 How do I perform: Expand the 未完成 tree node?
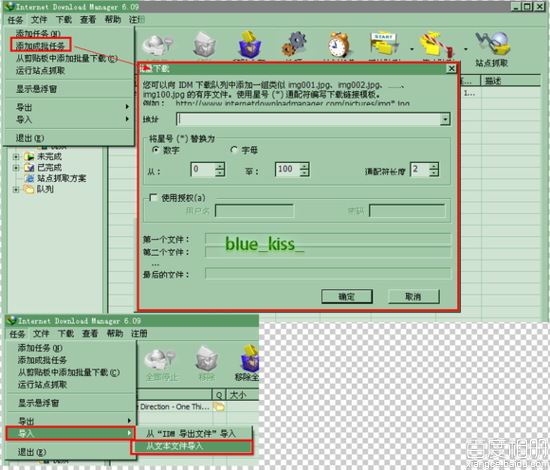point(16,156)
